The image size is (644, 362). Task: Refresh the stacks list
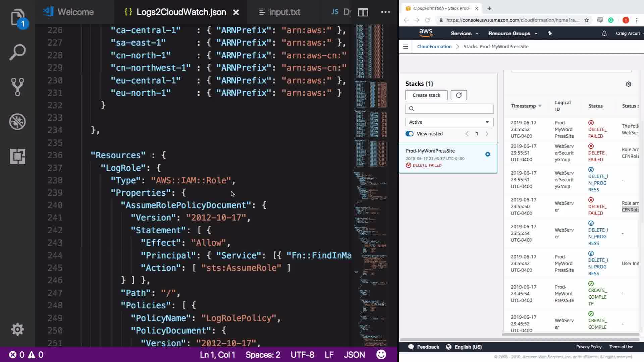pyautogui.click(x=459, y=95)
